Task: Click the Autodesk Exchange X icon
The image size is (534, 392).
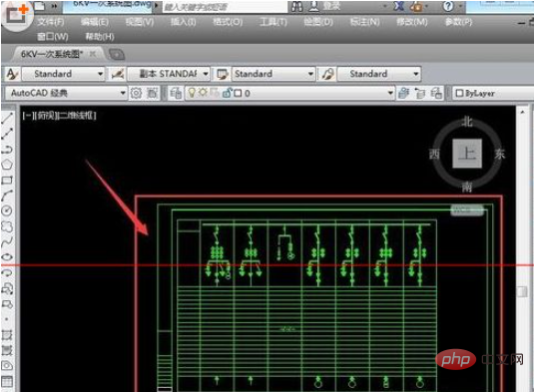Action: (398, 6)
